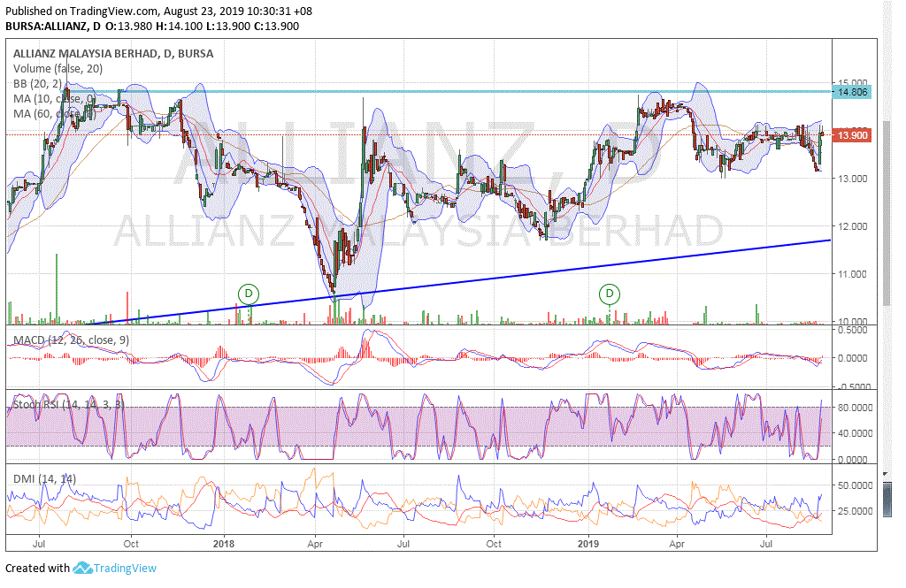906x588 pixels.
Task: Click the 2018 label on time axis
Action: tap(224, 544)
